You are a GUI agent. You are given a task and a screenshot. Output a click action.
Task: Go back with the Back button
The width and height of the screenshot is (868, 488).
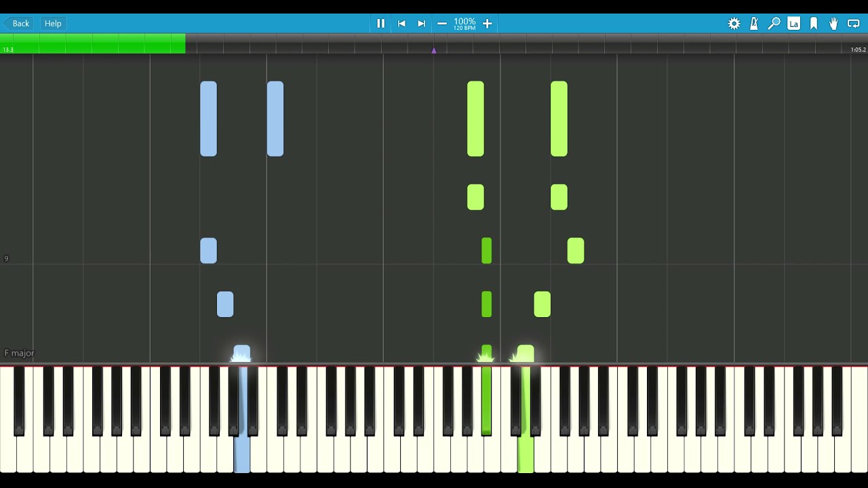18,23
